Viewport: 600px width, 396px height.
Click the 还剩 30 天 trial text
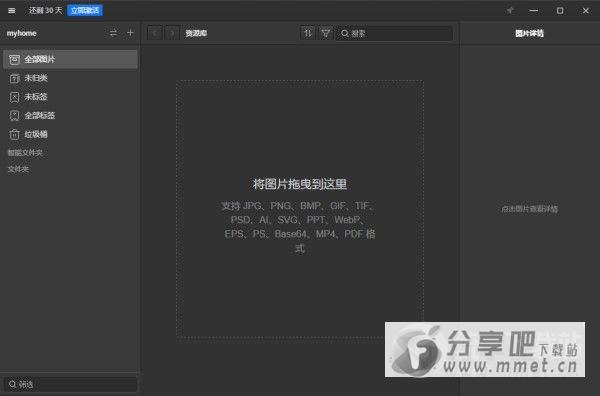45,10
